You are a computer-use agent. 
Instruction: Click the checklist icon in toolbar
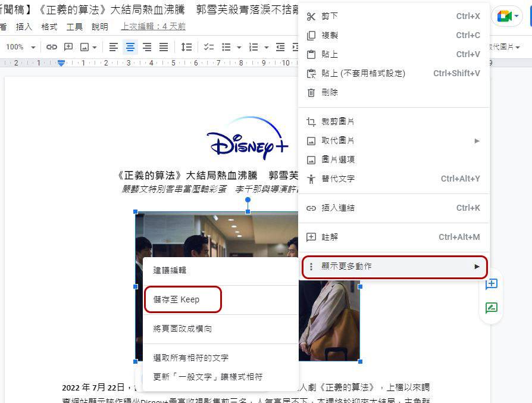[209, 47]
